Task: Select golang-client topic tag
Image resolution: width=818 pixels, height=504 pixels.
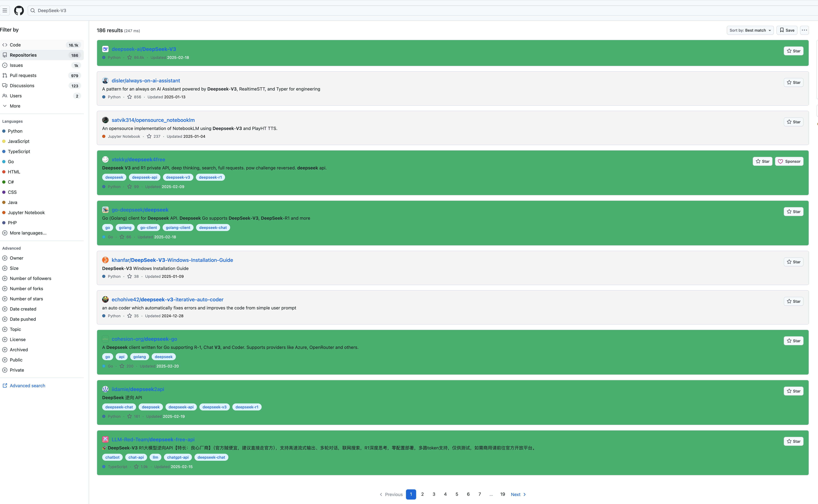Action: 178,228
